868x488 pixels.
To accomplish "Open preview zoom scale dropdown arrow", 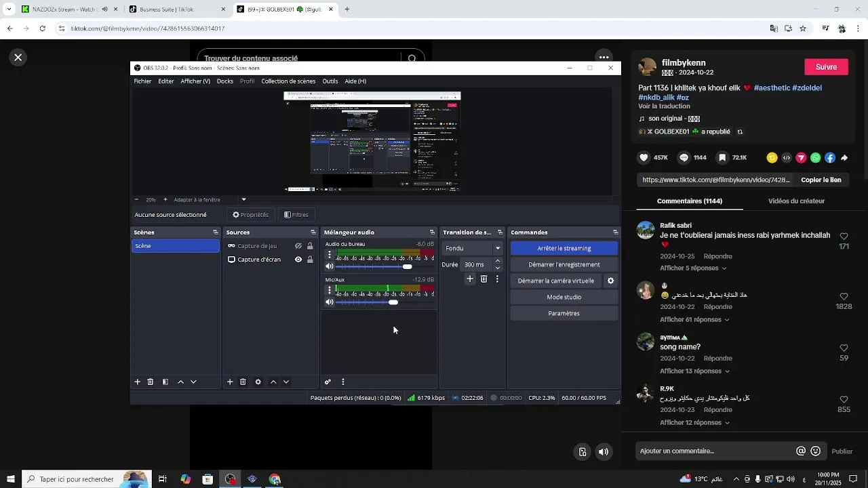I will 243,200.
